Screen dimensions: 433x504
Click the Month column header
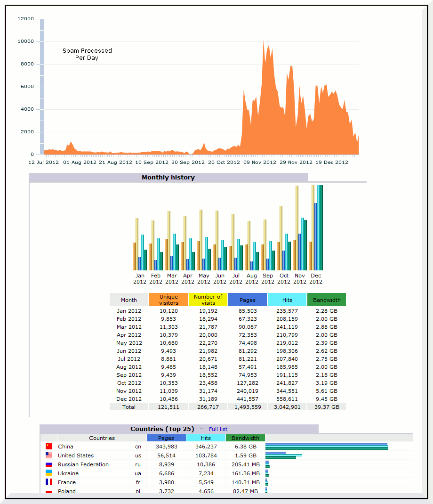tap(129, 300)
